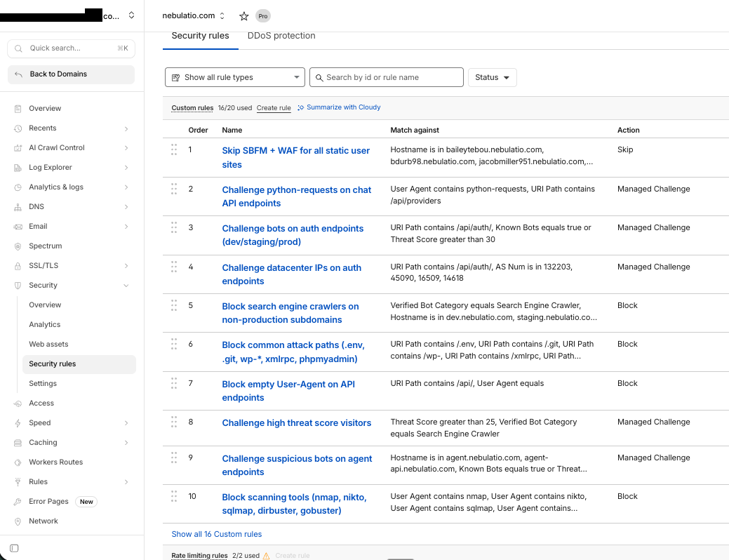Click Show all 16 Custom rules

[x=217, y=534]
